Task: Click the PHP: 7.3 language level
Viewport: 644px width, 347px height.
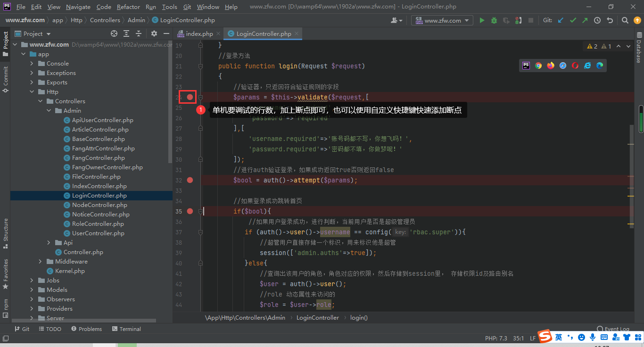Action: tap(496, 338)
